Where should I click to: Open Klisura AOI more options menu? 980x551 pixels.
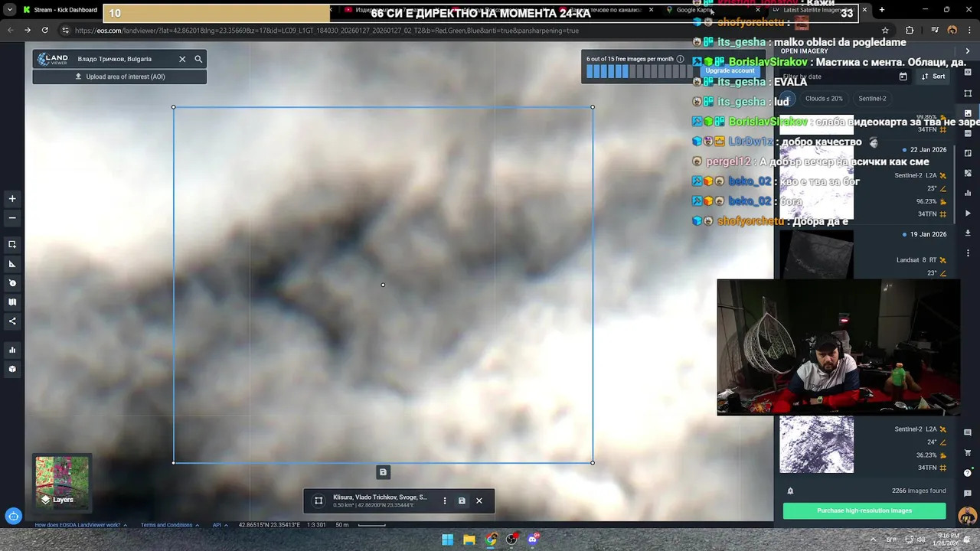[x=445, y=500]
